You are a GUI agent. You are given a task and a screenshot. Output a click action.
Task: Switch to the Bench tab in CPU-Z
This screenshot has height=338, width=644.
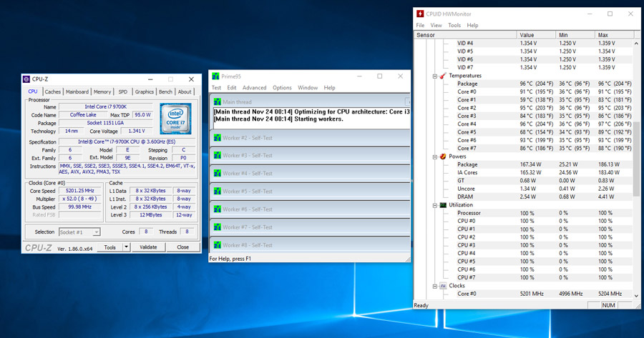coord(165,92)
